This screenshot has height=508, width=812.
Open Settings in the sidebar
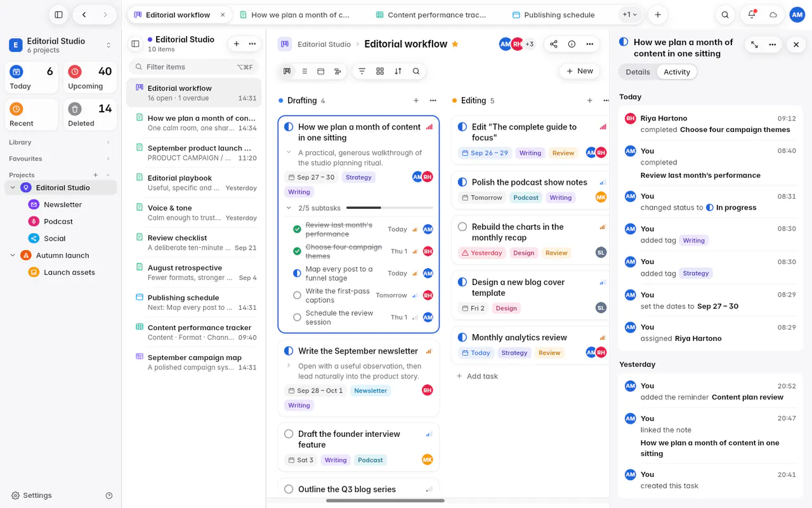(x=32, y=495)
